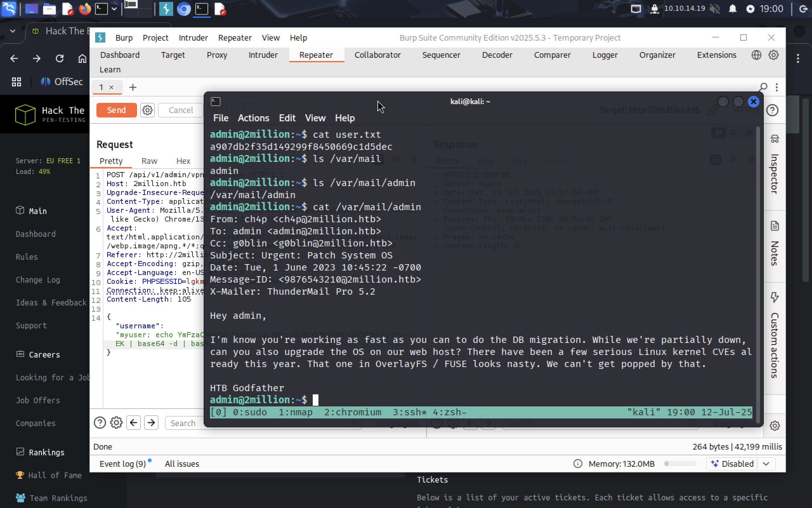The width and height of the screenshot is (812, 508).
Task: Go to next search match arrow
Action: tap(151, 423)
